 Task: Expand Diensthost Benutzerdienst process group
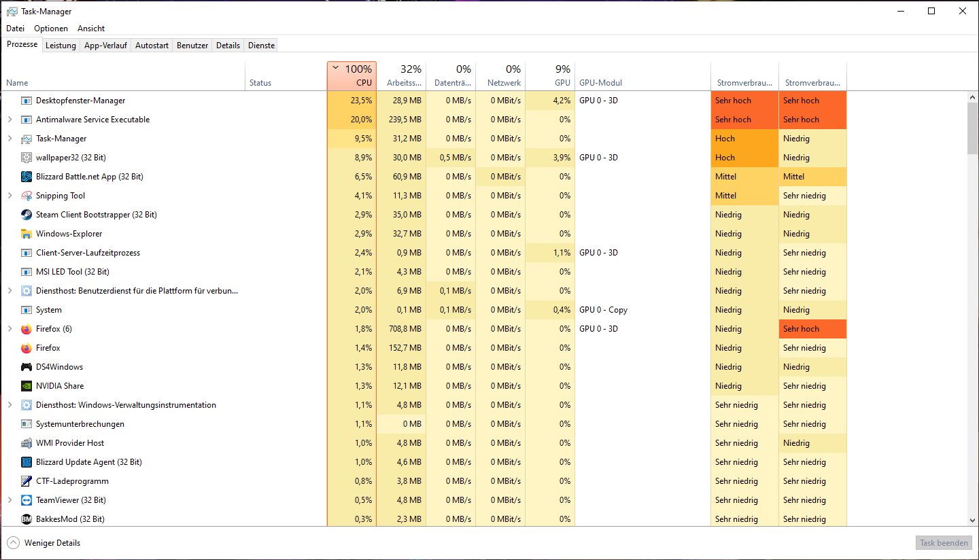click(10, 291)
